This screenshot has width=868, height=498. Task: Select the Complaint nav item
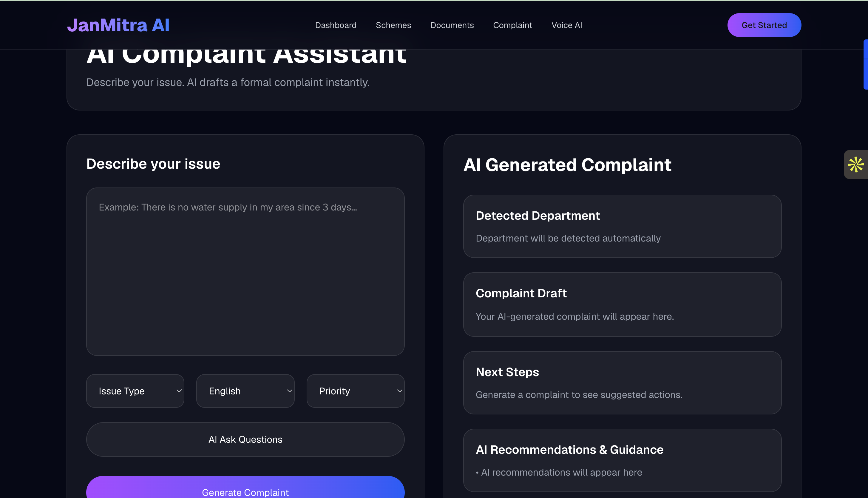(512, 25)
